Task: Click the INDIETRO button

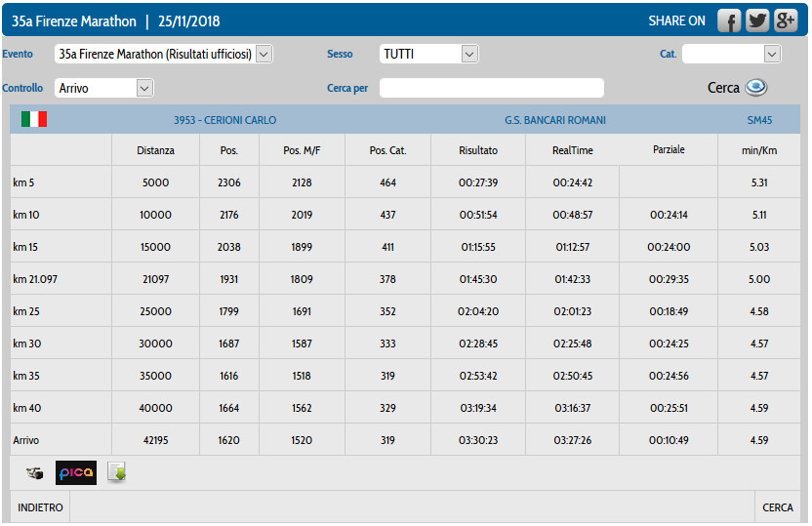Action: click(40, 507)
